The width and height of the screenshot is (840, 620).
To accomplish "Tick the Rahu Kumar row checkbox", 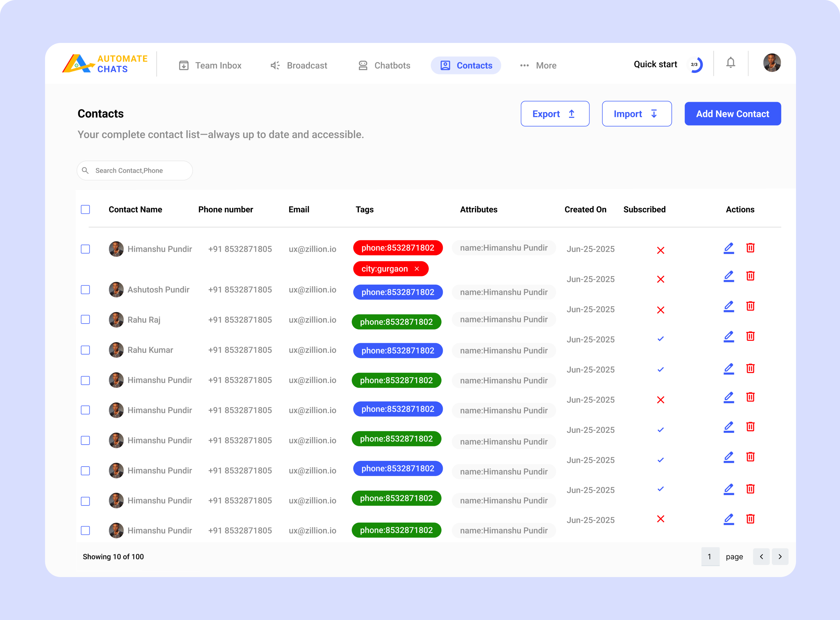I will (85, 350).
